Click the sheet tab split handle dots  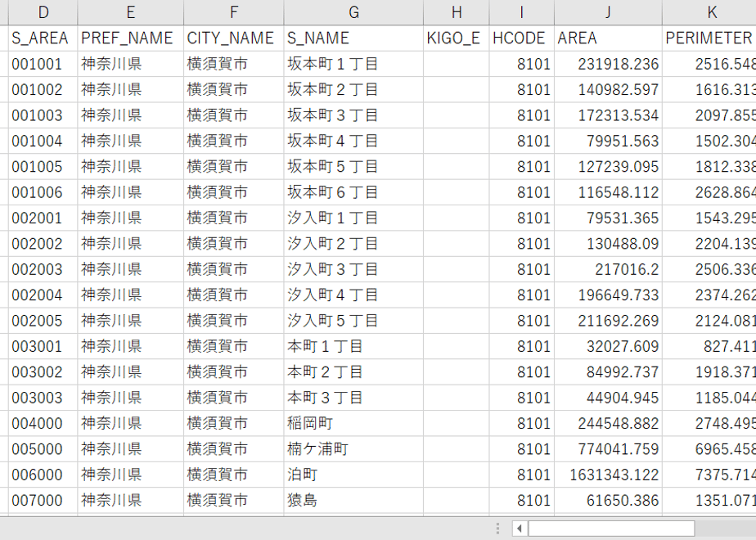497,529
